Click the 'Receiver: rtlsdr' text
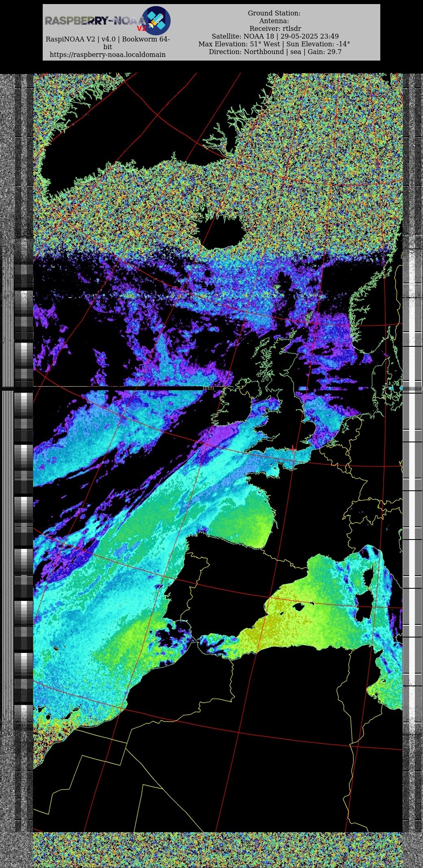The width and height of the screenshot is (423, 868). click(x=275, y=29)
